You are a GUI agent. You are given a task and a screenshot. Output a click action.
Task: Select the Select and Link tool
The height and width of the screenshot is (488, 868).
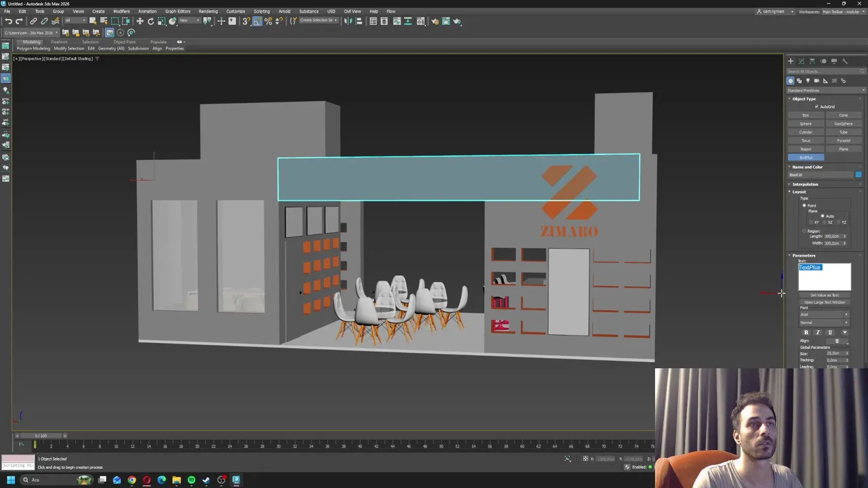pyautogui.click(x=33, y=21)
